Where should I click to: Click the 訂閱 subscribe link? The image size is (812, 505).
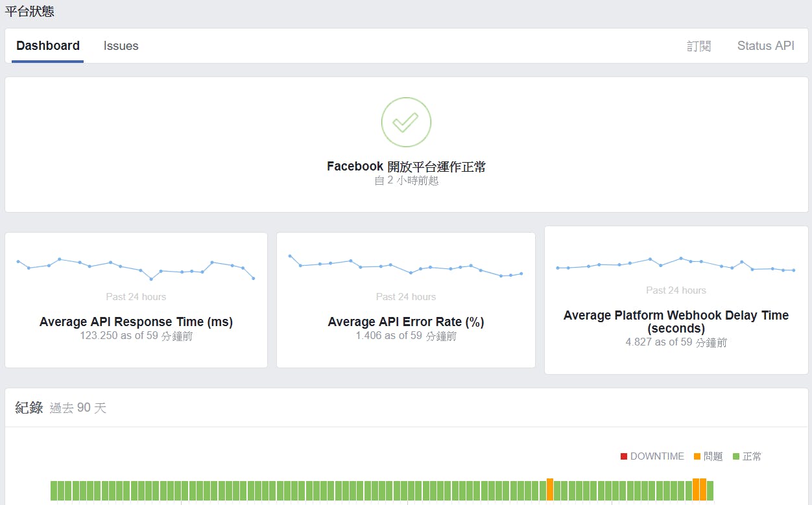(x=699, y=46)
